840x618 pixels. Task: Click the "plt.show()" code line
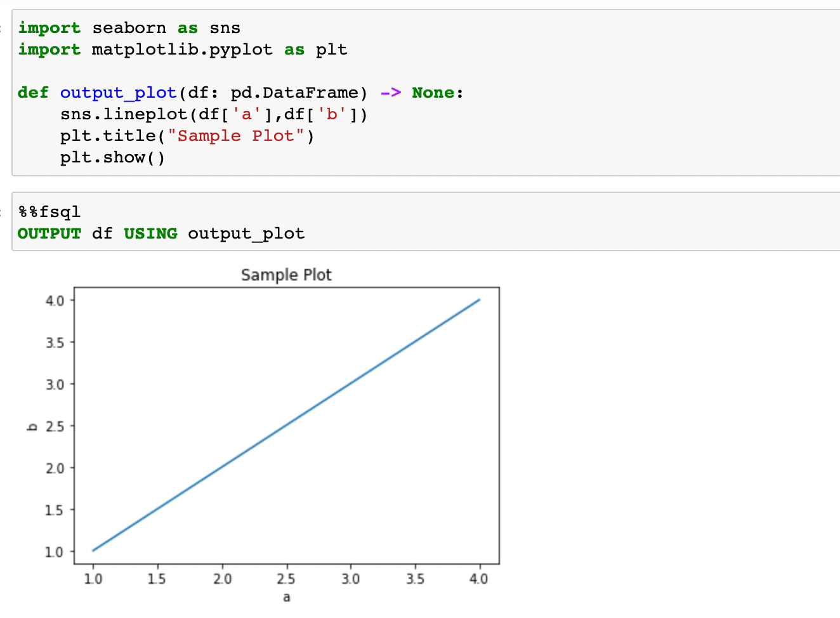(x=113, y=157)
